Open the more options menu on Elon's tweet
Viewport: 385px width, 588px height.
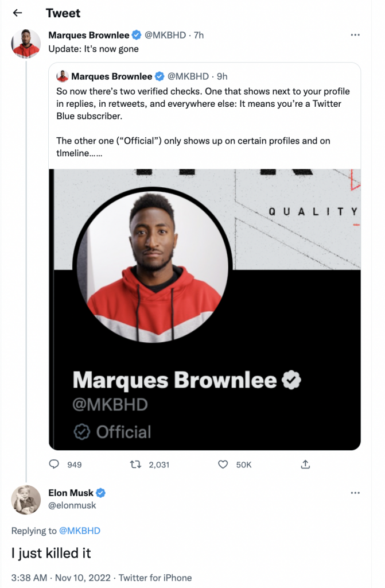tap(355, 493)
